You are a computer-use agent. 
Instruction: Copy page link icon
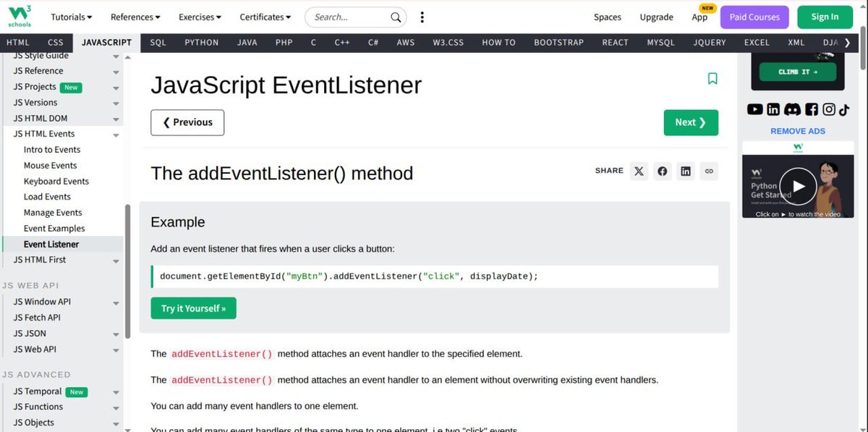coord(709,171)
